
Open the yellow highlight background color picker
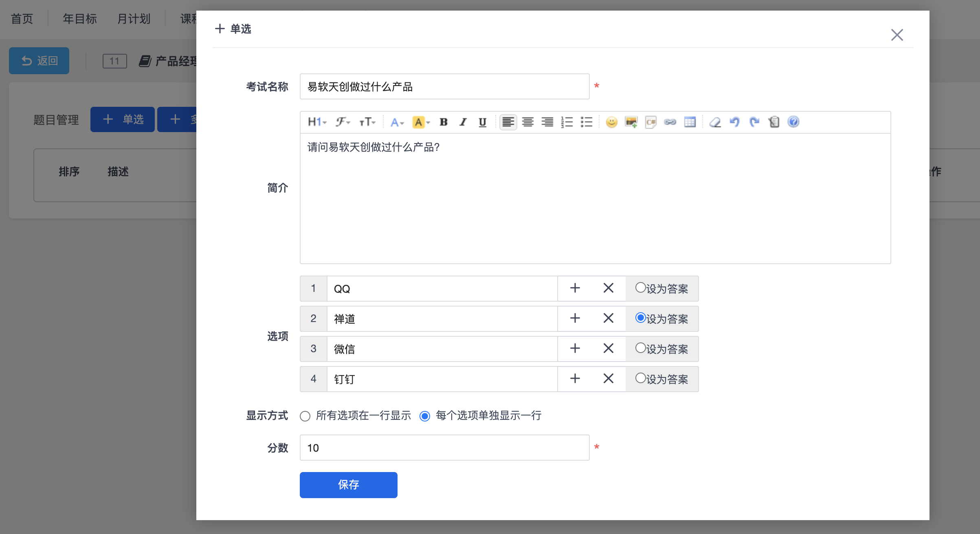(421, 122)
